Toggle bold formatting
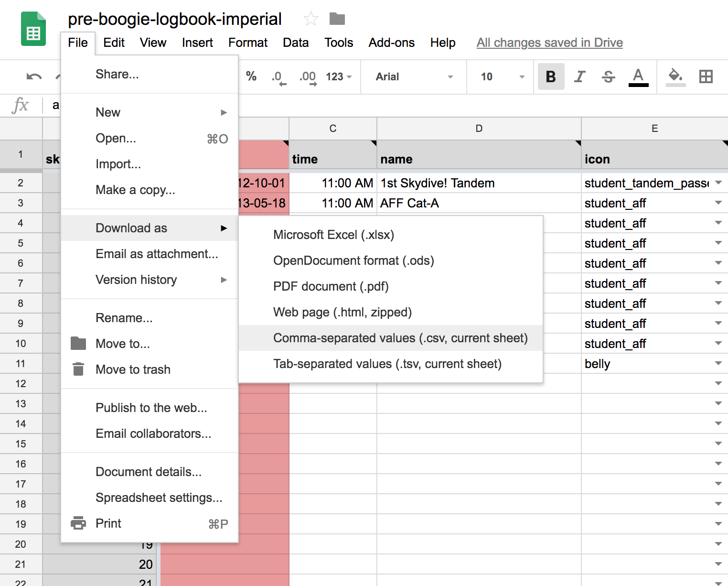Viewport: 728px width, 586px height. (551, 76)
